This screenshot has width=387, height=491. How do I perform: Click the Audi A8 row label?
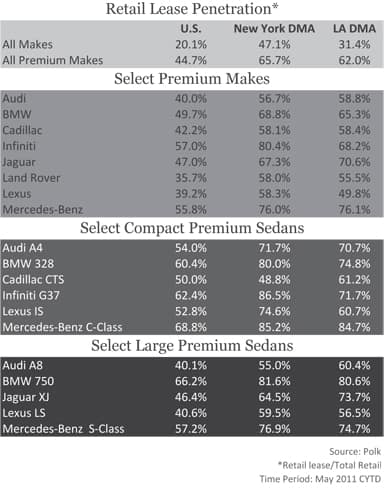[x=22, y=365]
